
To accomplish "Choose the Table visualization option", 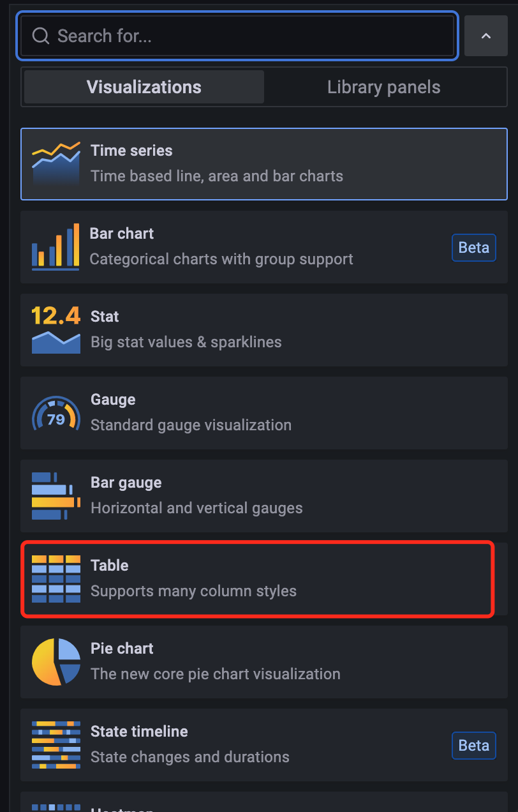I will pos(257,579).
